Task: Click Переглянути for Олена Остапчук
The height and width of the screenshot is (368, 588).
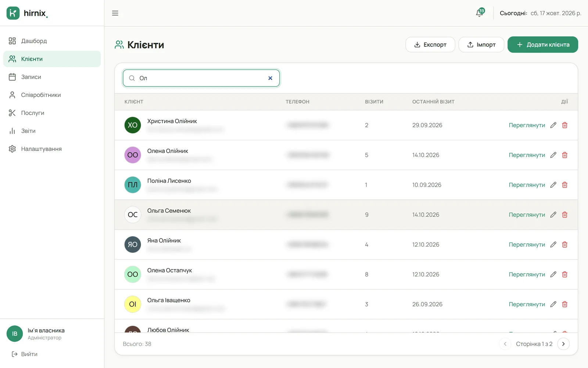Action: tap(527, 274)
